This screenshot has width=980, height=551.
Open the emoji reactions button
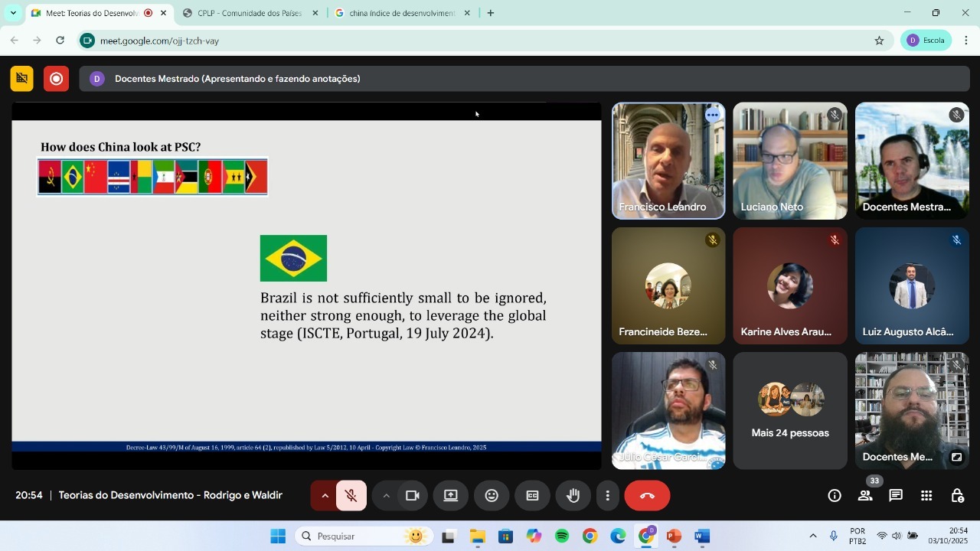492,496
